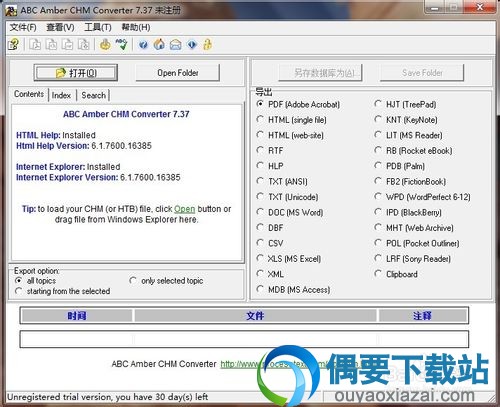Switch to the Index tab

pyautogui.click(x=61, y=95)
